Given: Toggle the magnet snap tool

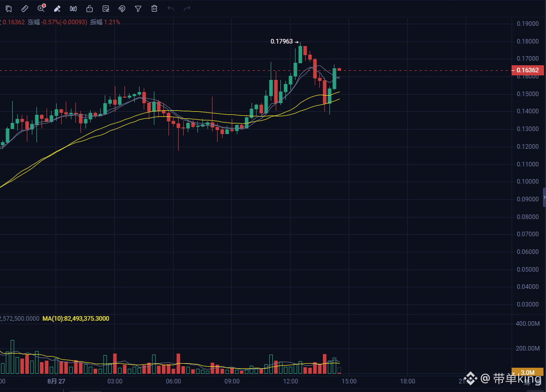Looking at the screenshot, I should point(122,9).
